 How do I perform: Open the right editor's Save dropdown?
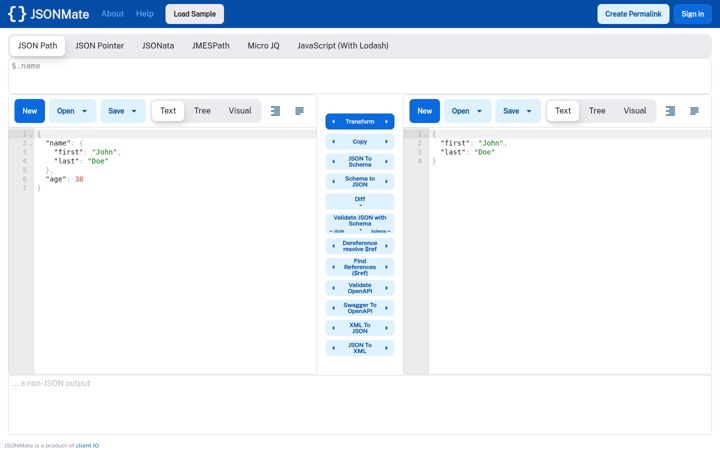[x=518, y=111]
